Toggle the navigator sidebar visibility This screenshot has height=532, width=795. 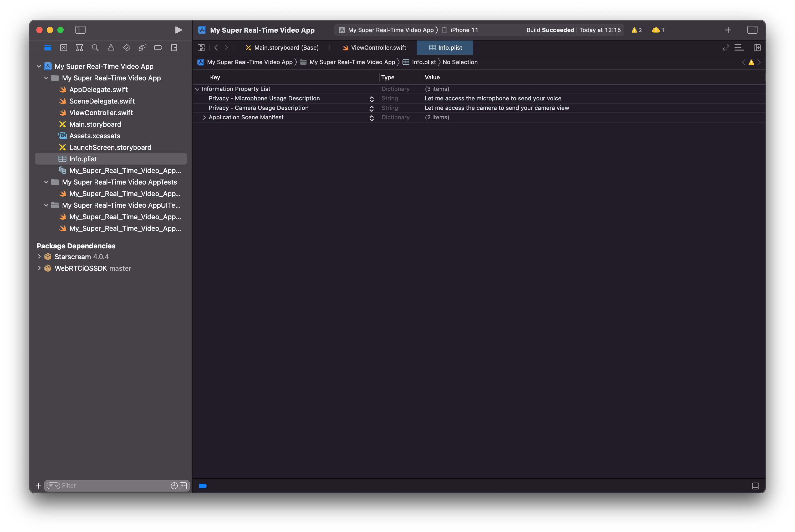pos(80,30)
